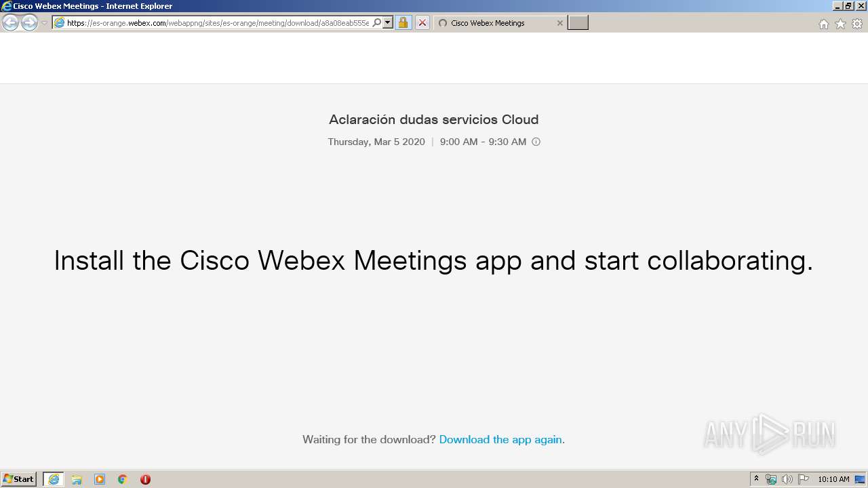Open the Tools gear menu
868x488 pixels.
point(857,24)
